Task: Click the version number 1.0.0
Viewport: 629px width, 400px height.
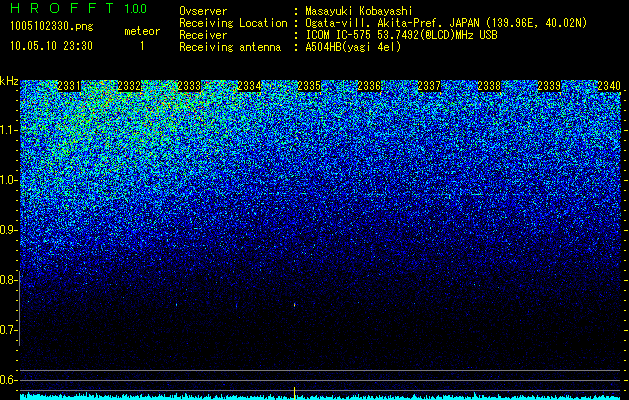Action: coord(135,8)
